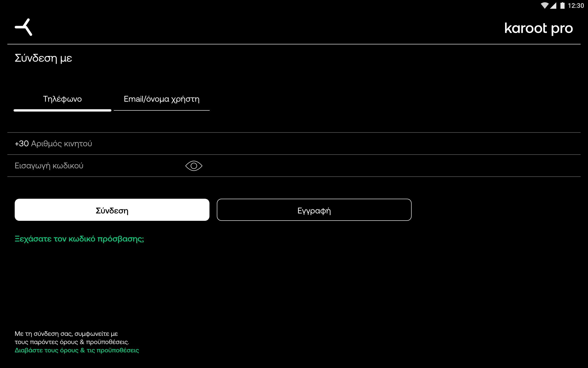Screen dimensions: 588x368
Task: Tap the Karoot logo icon
Action: [x=24, y=27]
